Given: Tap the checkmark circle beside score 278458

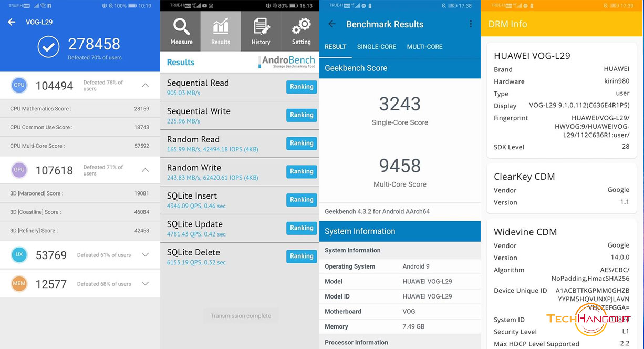Looking at the screenshot, I should point(48,47).
